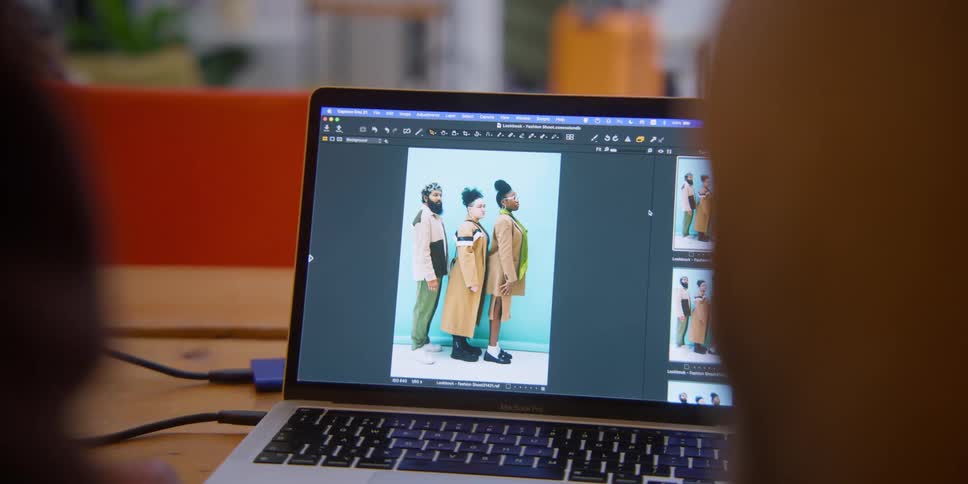968x484 pixels.
Task: Click the large Undo arrow icon
Action: (375, 130)
